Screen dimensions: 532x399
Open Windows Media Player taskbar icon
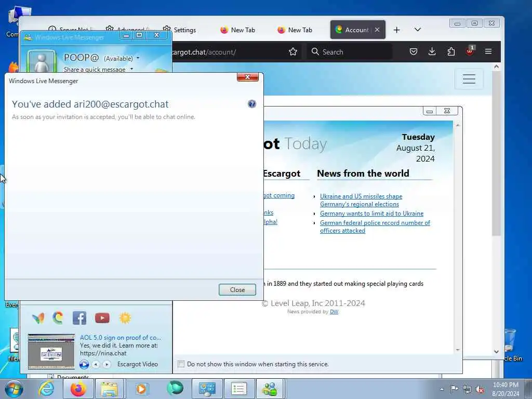(x=141, y=389)
